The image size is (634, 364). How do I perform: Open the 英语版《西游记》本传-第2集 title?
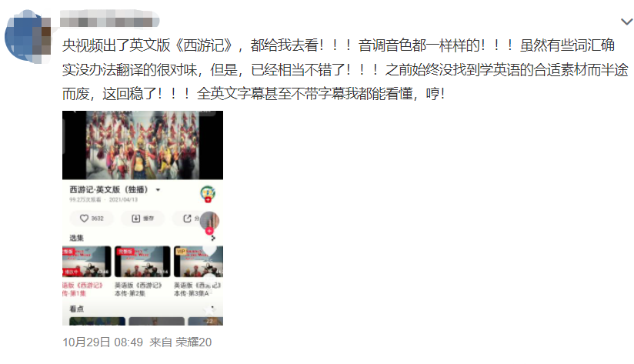tap(138, 289)
